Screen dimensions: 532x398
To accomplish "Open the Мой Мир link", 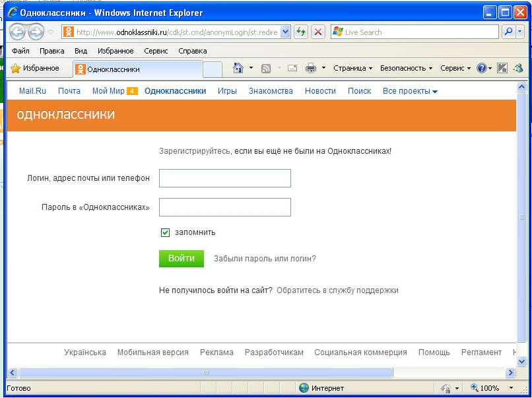I will pyautogui.click(x=108, y=91).
